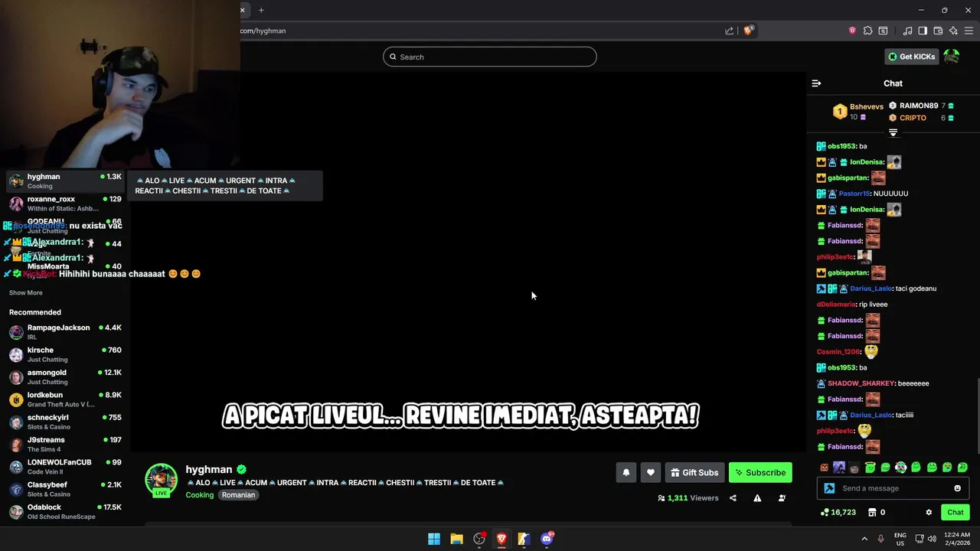Open the emoji picker in message box
Image resolution: width=980 pixels, height=551 pixels.
point(957,488)
